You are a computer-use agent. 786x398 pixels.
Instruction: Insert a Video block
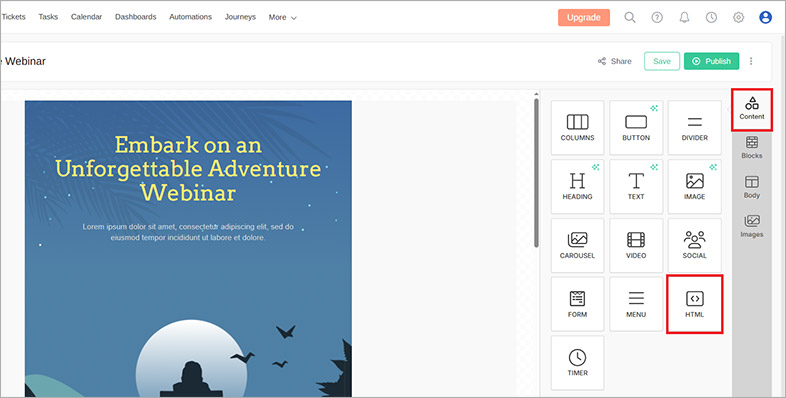pyautogui.click(x=636, y=245)
